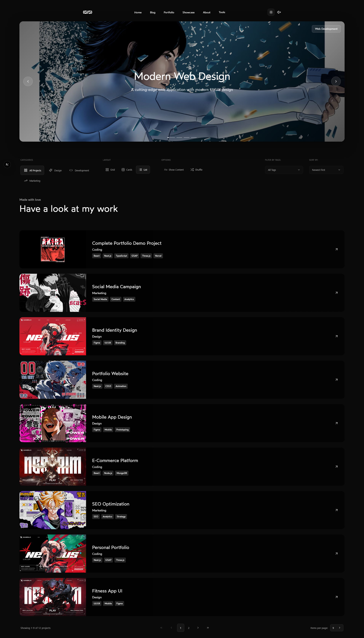Open Blog in navigation

coord(152,12)
